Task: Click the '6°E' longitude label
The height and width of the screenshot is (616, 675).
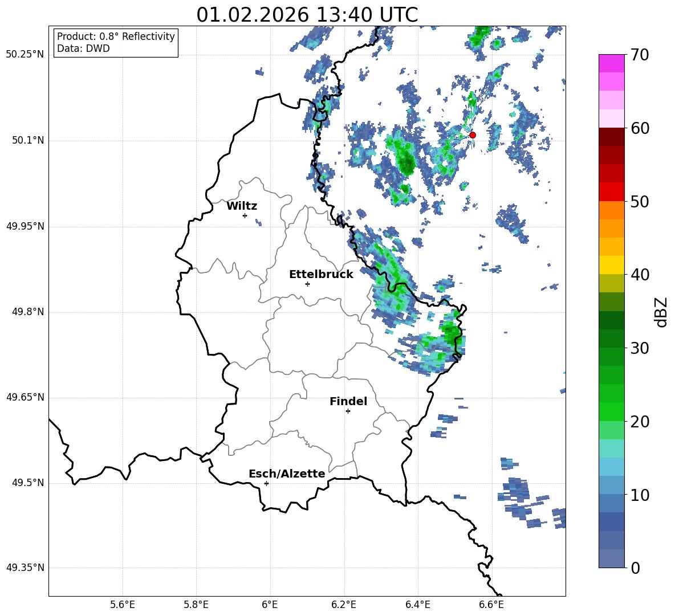Action: (x=270, y=605)
